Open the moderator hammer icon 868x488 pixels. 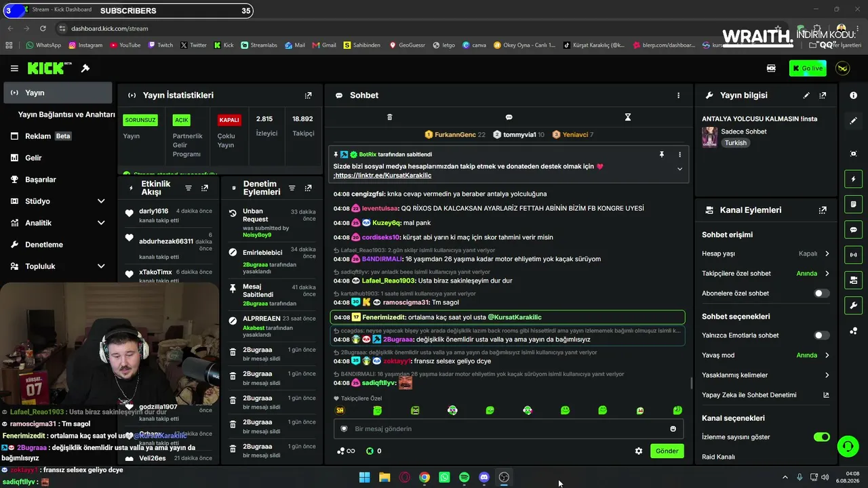coord(85,68)
